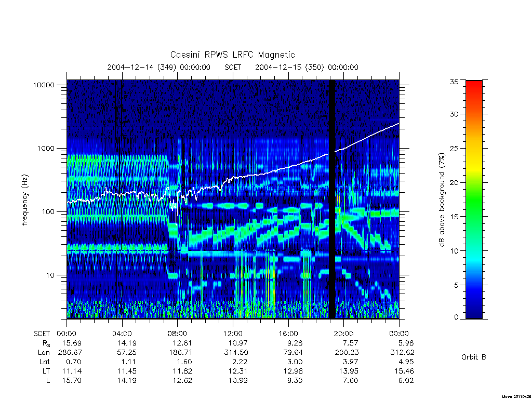The image size is (532, 399).
Task: Click the 'L' row label
Action: [48, 381]
